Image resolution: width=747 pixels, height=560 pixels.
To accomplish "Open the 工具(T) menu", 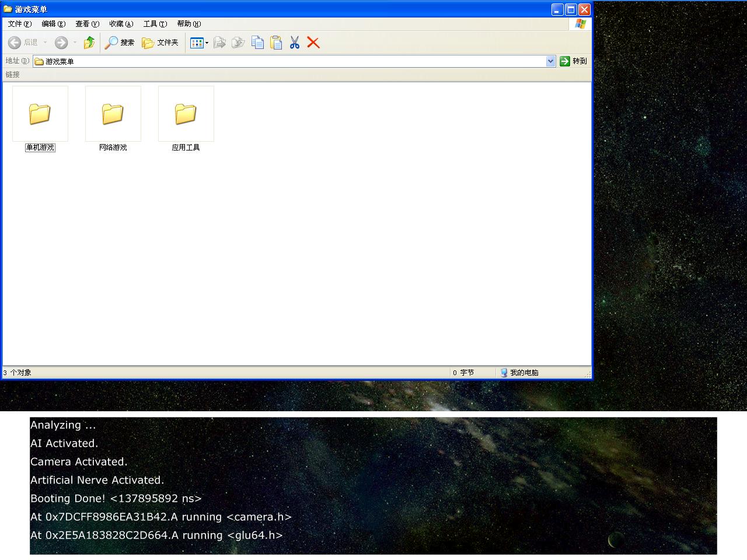I will pos(155,24).
